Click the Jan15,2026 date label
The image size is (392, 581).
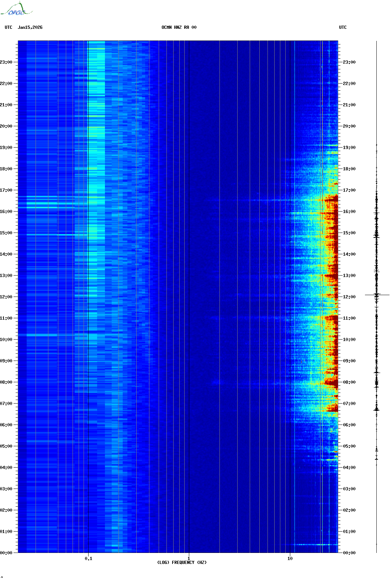click(30, 27)
